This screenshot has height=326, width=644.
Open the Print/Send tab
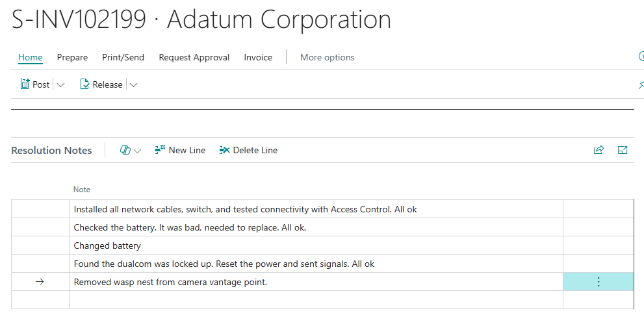pos(123,57)
